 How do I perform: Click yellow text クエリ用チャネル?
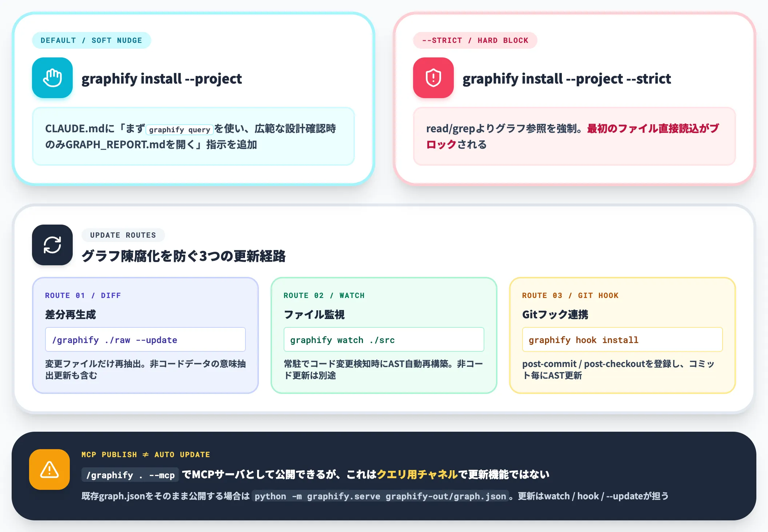[x=417, y=474]
